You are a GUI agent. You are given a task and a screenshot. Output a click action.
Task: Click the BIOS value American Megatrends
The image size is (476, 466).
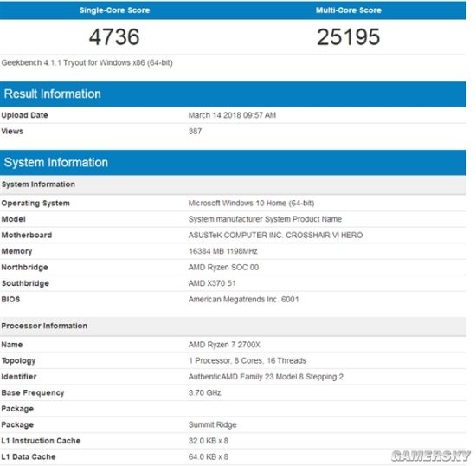click(x=243, y=299)
